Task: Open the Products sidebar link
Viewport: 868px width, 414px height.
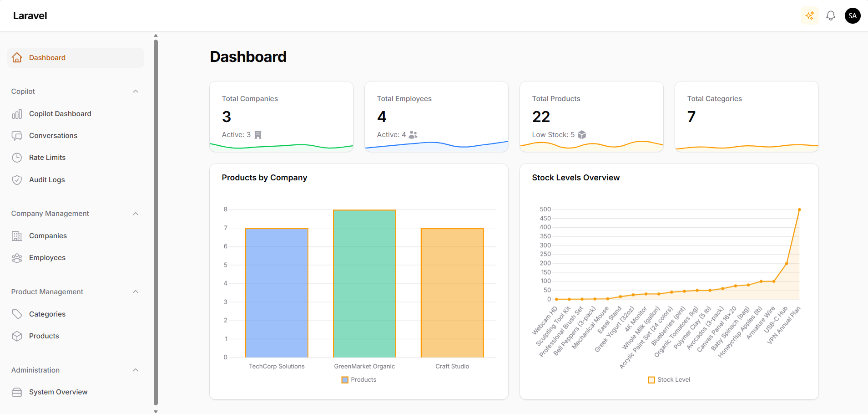Action: click(44, 336)
